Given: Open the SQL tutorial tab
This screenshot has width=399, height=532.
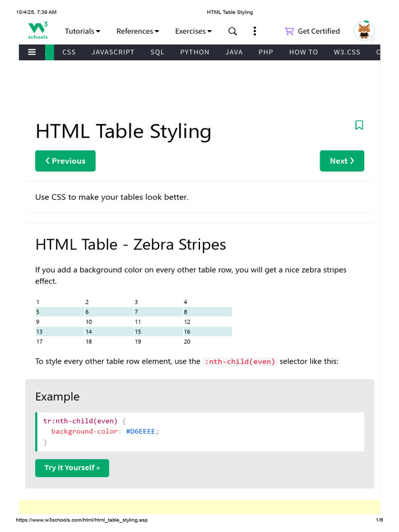Looking at the screenshot, I should click(x=157, y=52).
